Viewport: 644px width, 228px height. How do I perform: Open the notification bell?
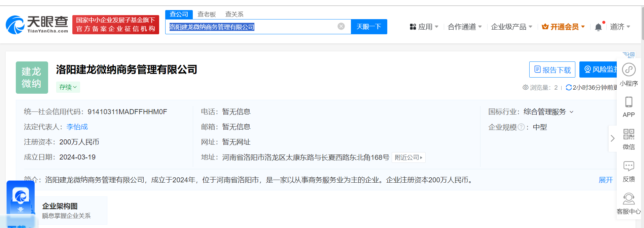tap(598, 27)
